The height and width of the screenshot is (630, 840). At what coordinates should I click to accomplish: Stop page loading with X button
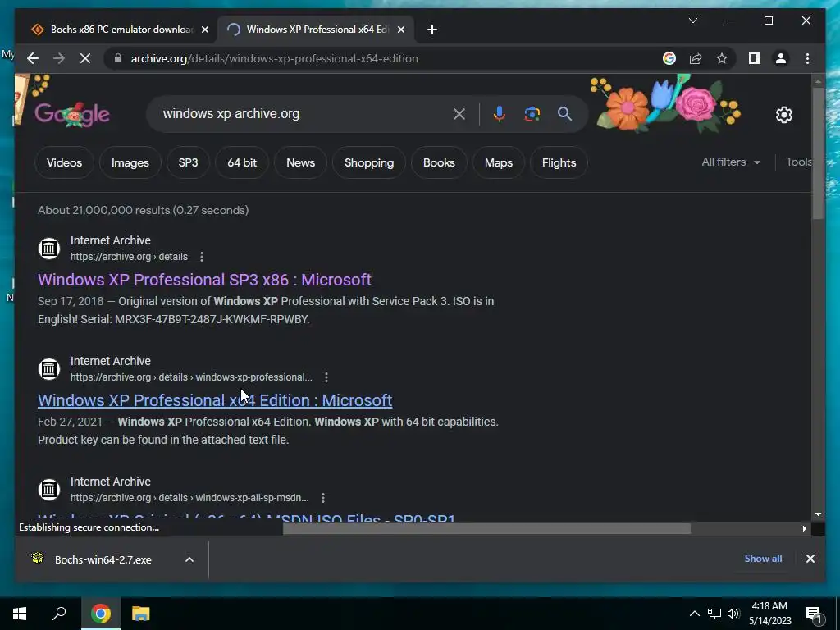tap(85, 58)
